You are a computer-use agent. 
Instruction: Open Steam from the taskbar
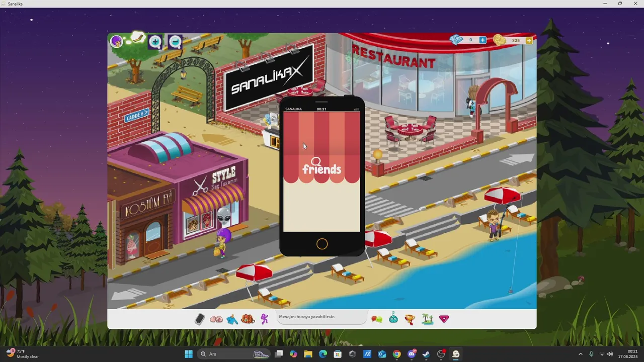click(426, 354)
